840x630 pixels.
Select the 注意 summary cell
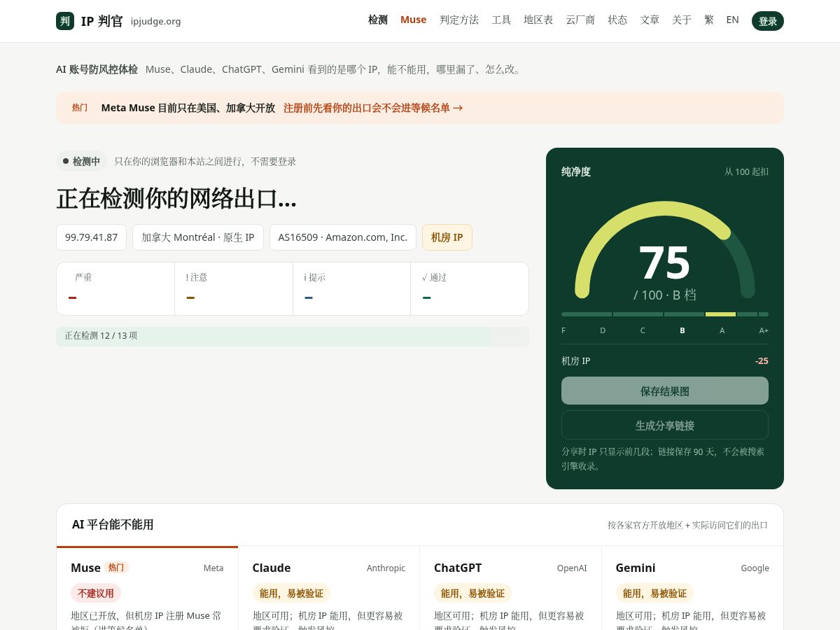234,288
